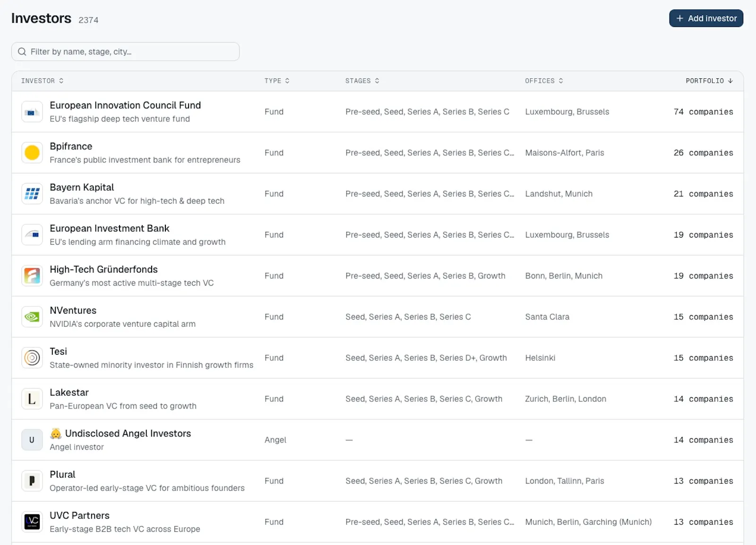Screen dimensions: 756x545
Task: Toggle Portfolio column sort direction
Action: pos(709,81)
